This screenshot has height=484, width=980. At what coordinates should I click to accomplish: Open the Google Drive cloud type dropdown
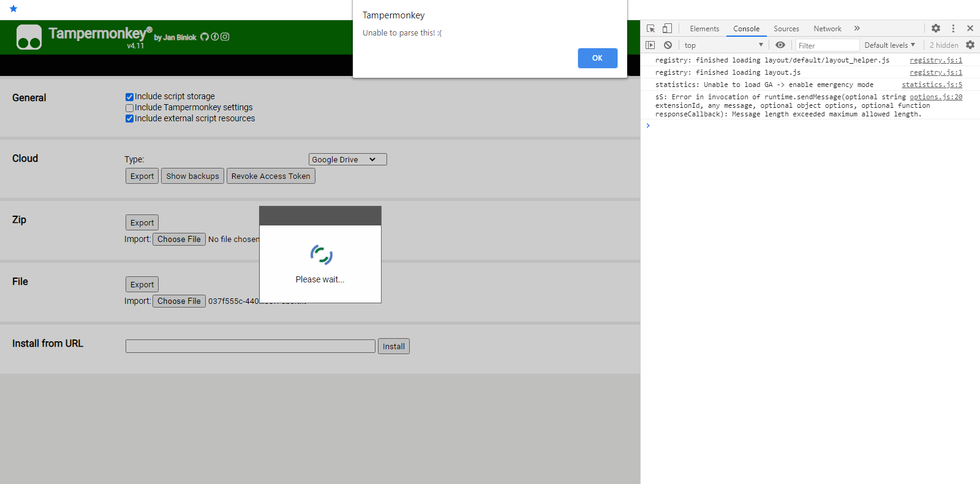347,159
